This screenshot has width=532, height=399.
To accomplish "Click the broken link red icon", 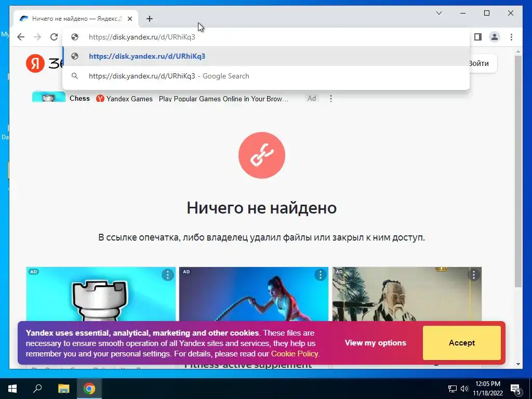I will [262, 155].
